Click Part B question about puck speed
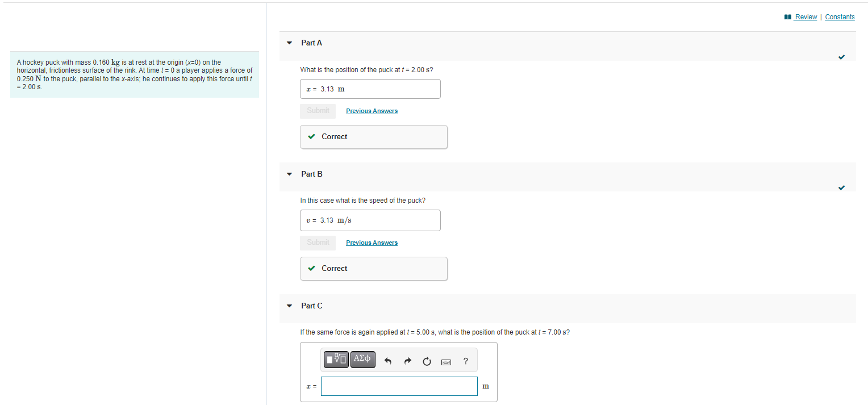This screenshot has height=405, width=868. pos(362,201)
